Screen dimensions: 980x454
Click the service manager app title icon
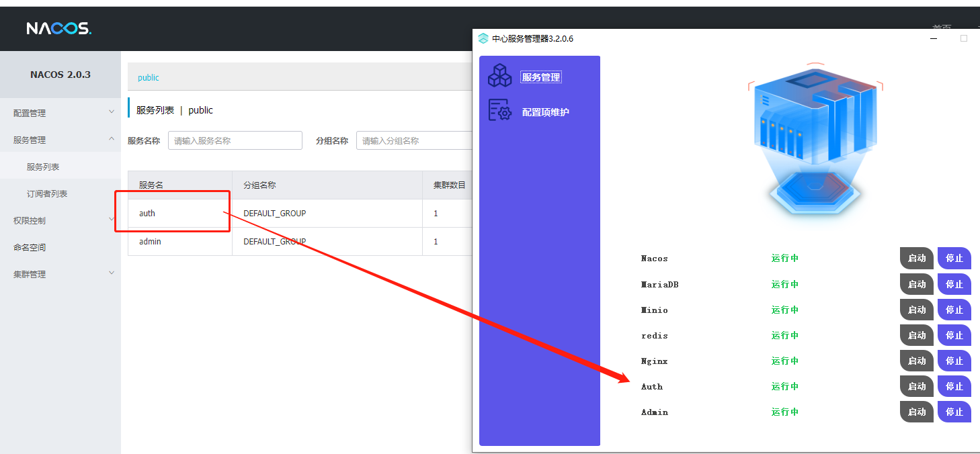[483, 39]
